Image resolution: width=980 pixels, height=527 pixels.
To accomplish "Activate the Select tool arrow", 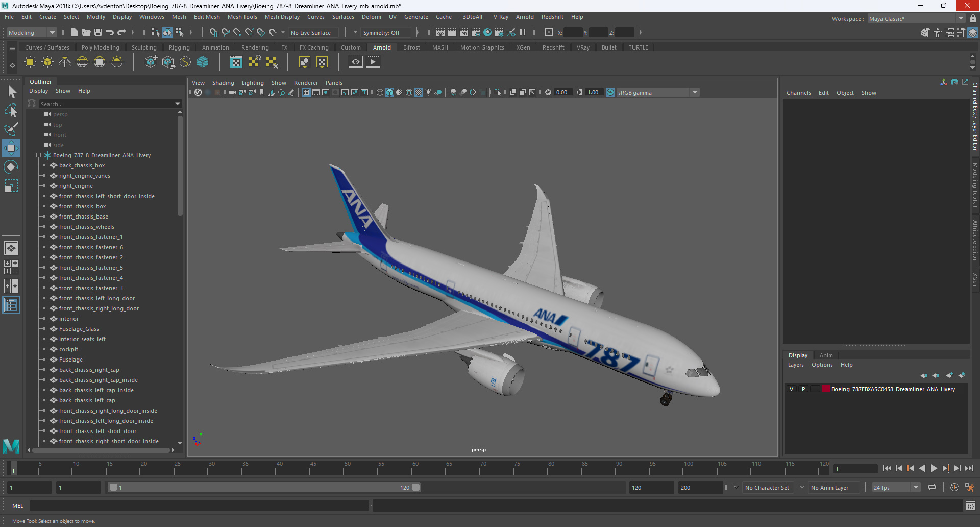I will tap(11, 91).
